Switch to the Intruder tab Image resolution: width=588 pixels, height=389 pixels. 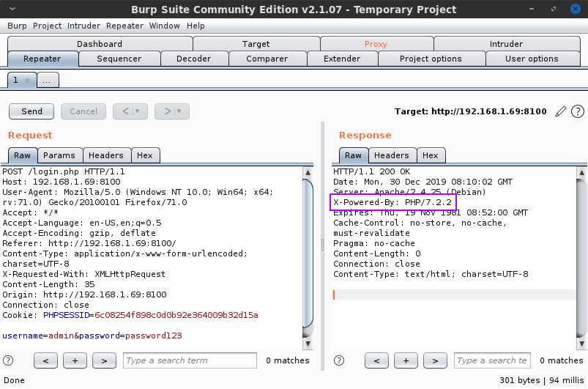click(507, 44)
